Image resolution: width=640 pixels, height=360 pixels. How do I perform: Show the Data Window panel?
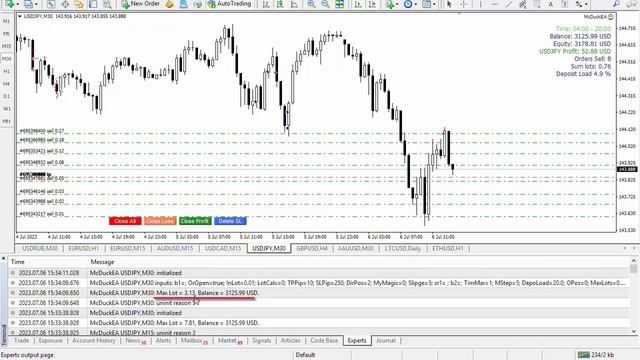65,4
